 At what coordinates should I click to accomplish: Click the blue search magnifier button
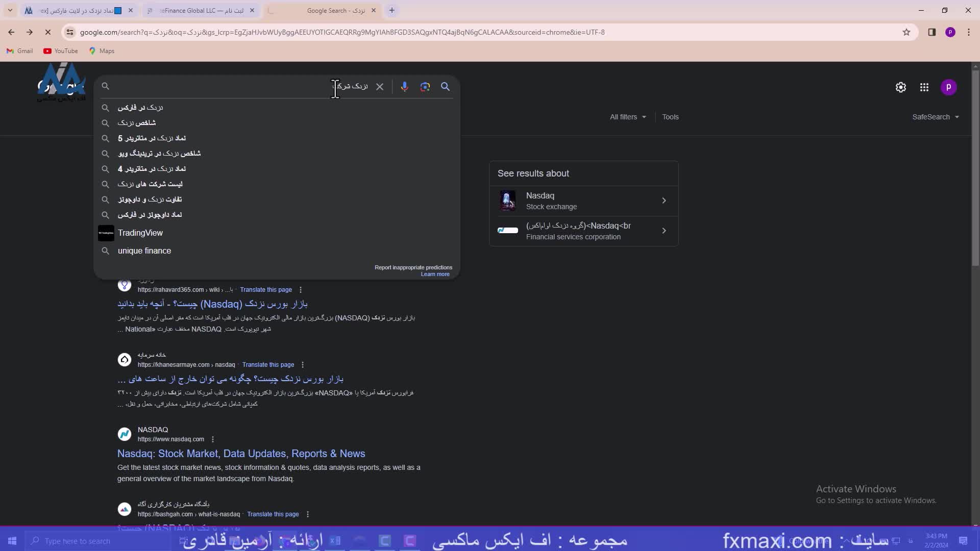[445, 87]
